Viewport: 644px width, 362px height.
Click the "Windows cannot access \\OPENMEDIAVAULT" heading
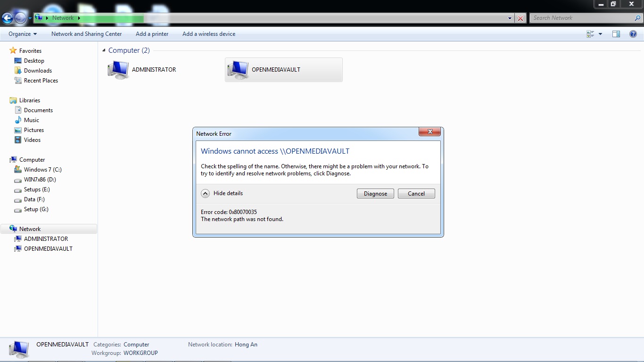click(x=275, y=151)
